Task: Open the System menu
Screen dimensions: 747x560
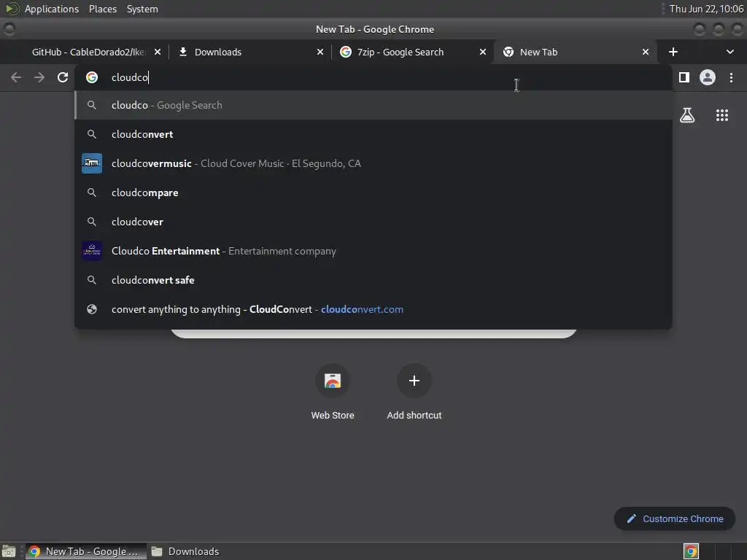Action: (142, 9)
